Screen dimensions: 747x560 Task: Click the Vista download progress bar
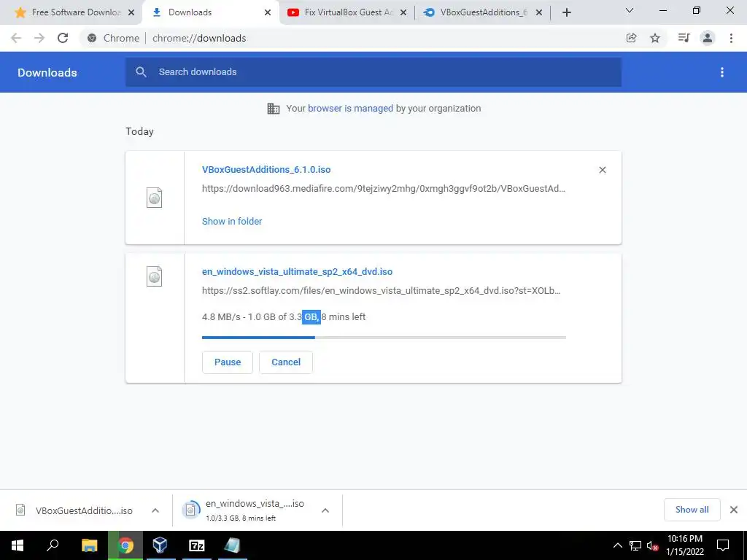tap(384, 338)
